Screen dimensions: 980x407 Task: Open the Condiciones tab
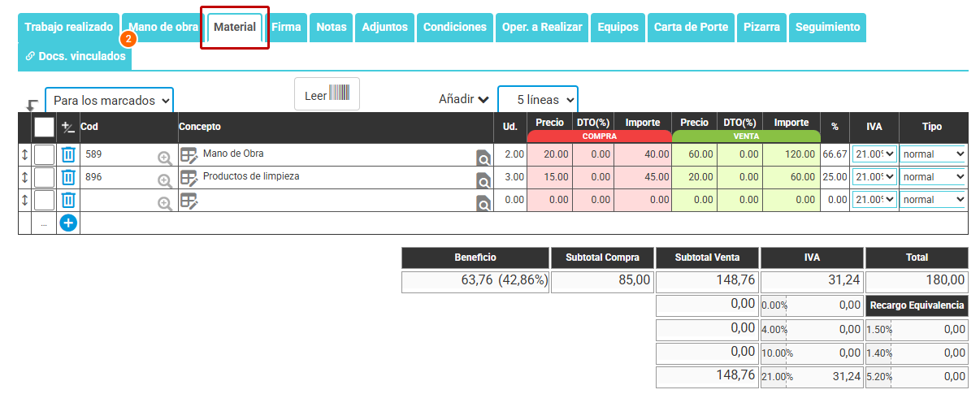tap(455, 27)
